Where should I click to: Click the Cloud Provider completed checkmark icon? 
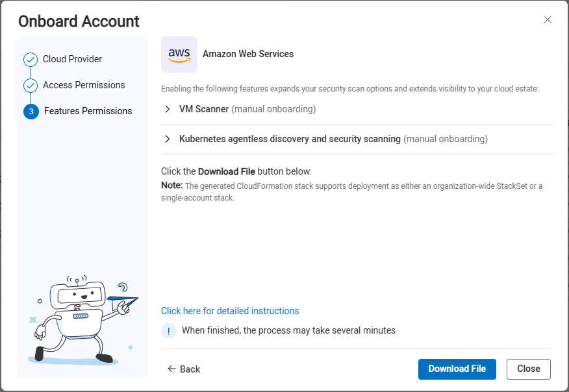click(x=31, y=60)
